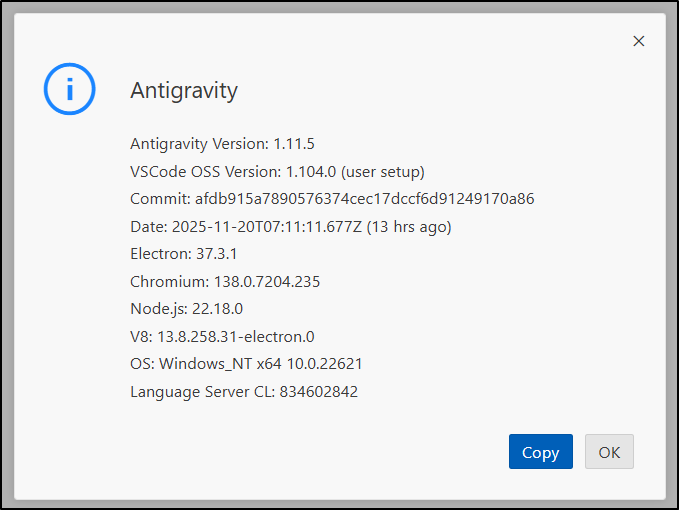The image size is (679, 510).
Task: Click the Node.js 22.18.0 line
Action: tap(186, 309)
